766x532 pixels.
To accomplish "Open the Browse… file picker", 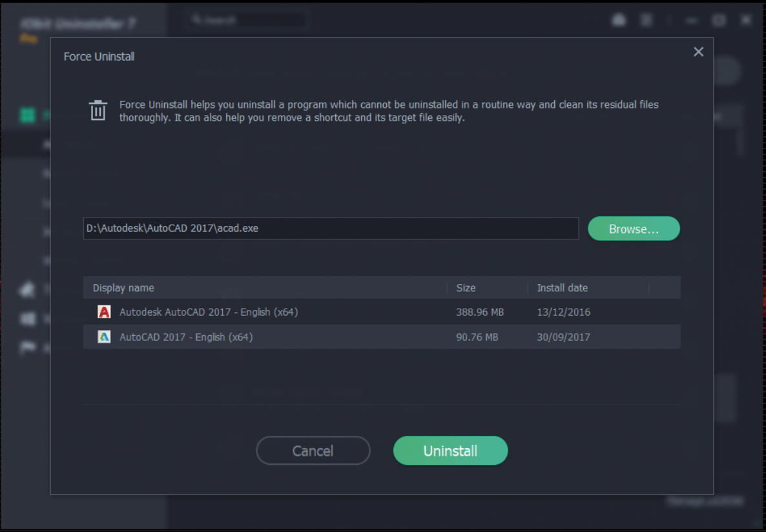I will (x=634, y=229).
